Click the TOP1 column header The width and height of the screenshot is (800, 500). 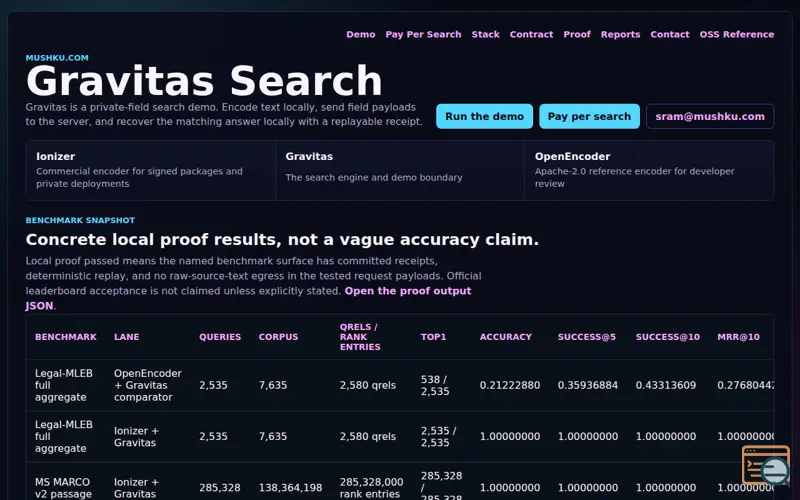pyautogui.click(x=433, y=337)
